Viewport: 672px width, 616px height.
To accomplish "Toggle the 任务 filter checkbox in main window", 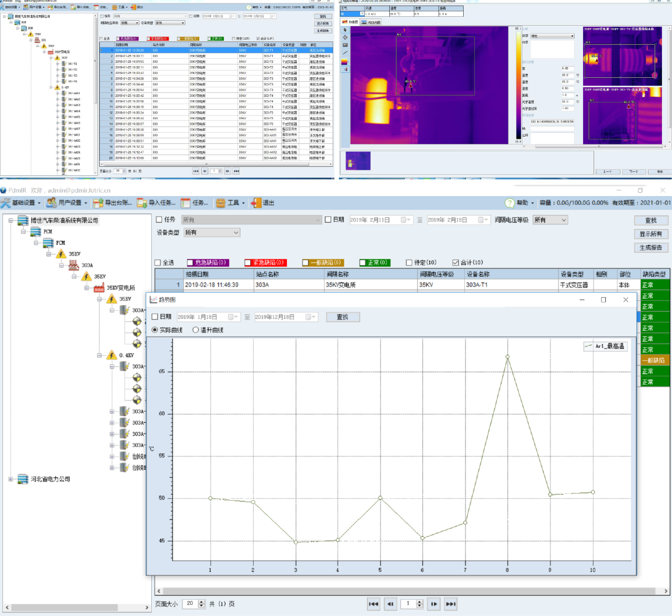I will [159, 220].
